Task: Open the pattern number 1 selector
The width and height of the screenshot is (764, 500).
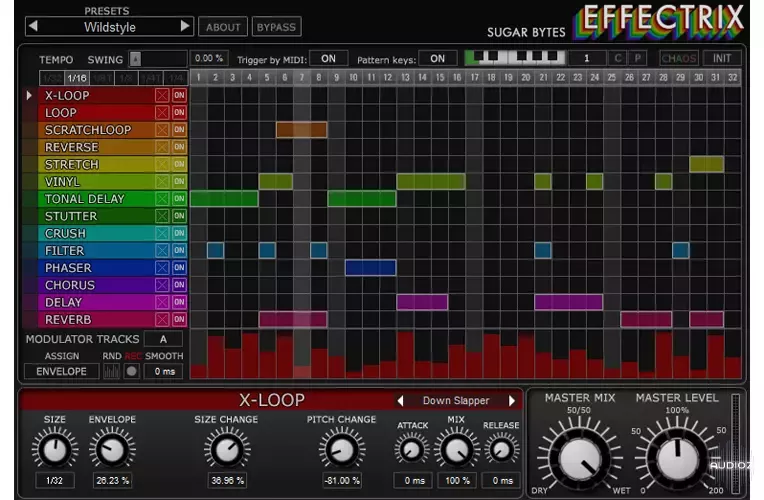Action: (587, 58)
